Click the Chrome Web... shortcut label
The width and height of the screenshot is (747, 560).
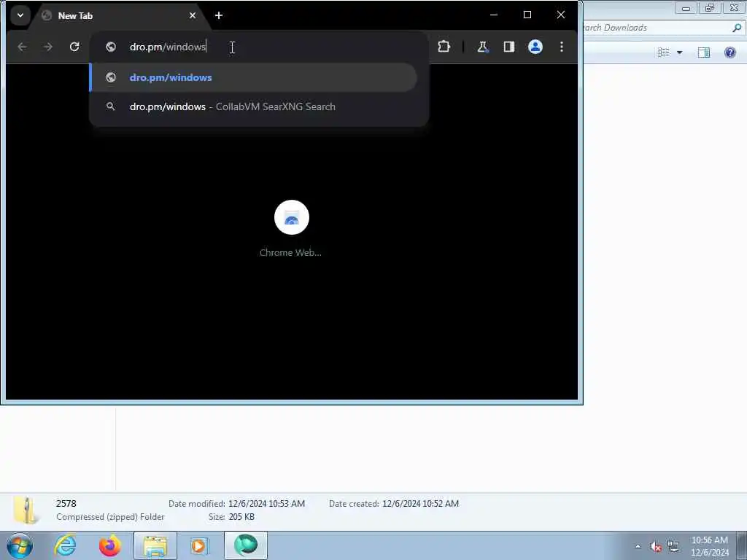click(x=290, y=253)
